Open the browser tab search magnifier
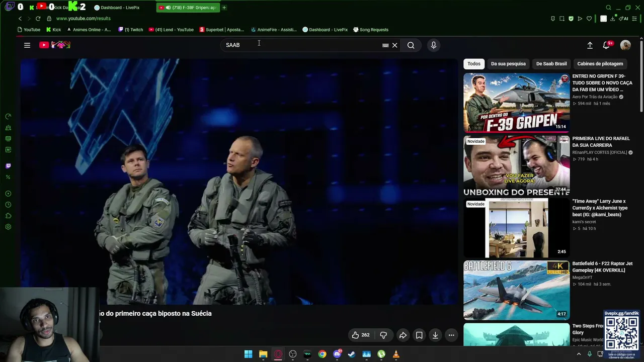The height and width of the screenshot is (362, 644). (x=608, y=8)
